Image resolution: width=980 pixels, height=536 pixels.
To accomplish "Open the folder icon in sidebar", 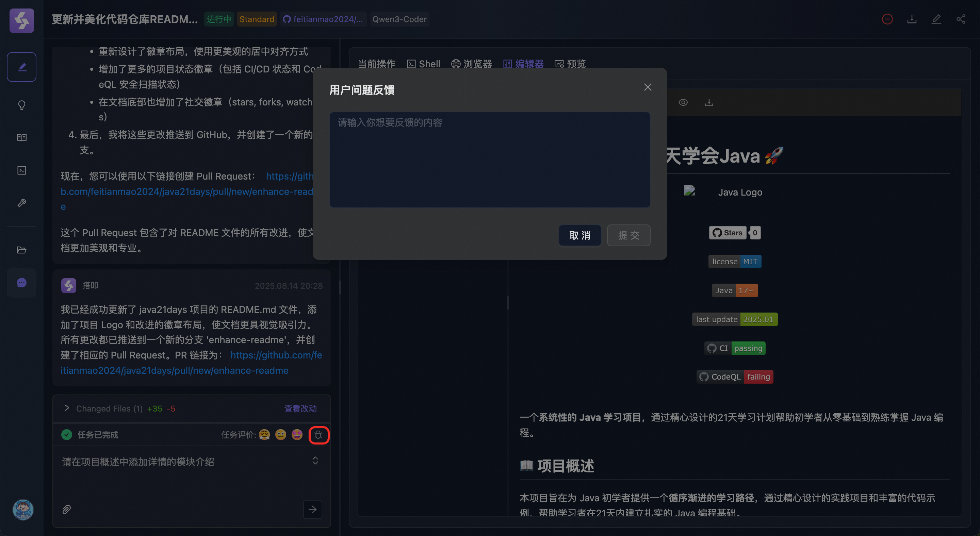I will pyautogui.click(x=22, y=250).
